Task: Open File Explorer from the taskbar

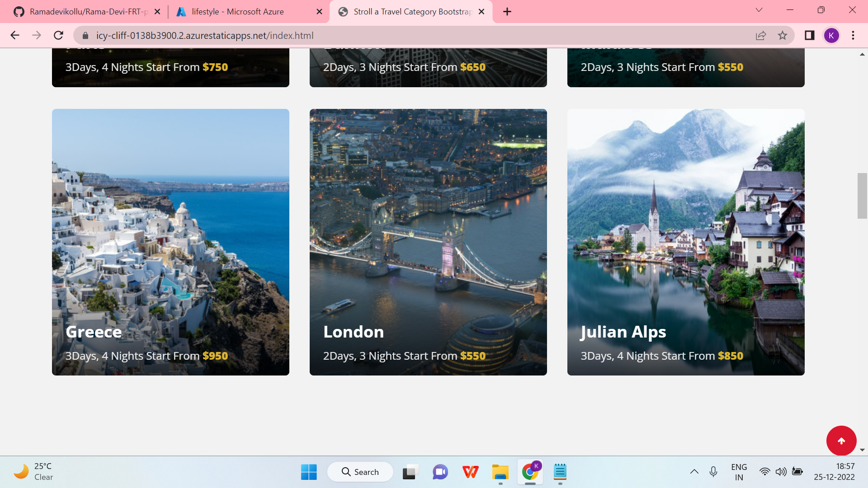Action: point(500,472)
